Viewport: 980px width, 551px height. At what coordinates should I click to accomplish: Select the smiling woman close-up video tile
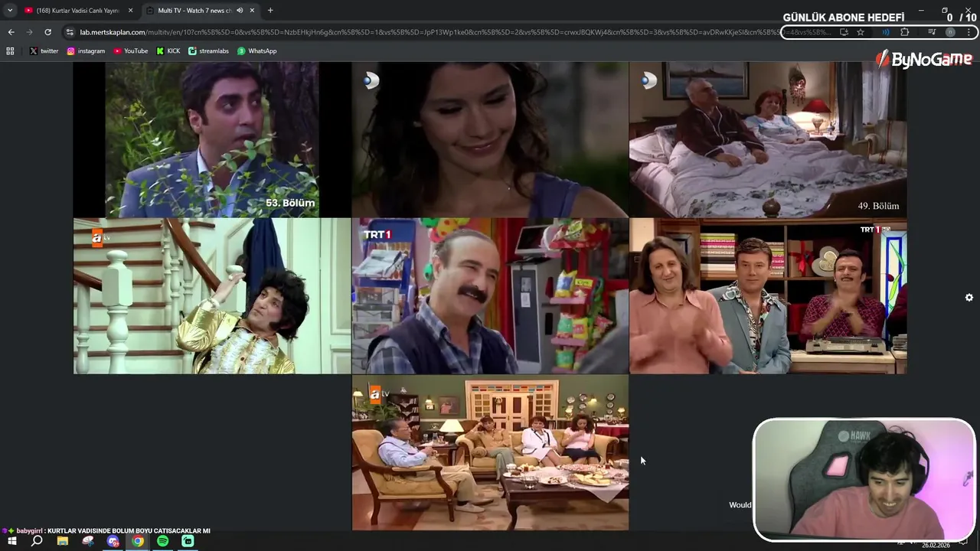(x=490, y=139)
